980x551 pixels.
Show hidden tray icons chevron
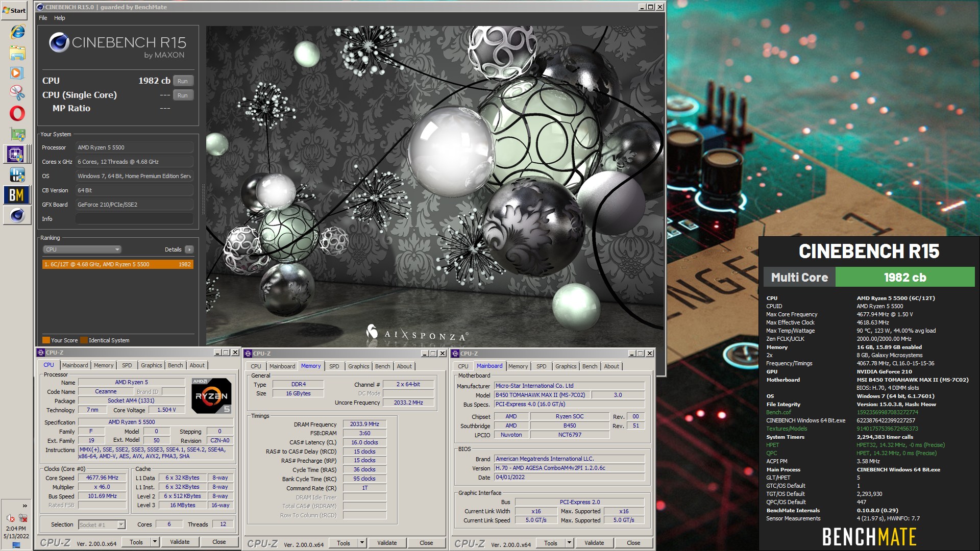coord(24,506)
